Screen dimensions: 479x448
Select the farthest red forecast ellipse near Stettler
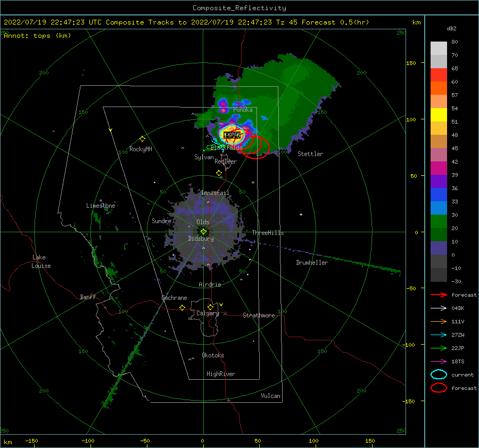(x=256, y=148)
